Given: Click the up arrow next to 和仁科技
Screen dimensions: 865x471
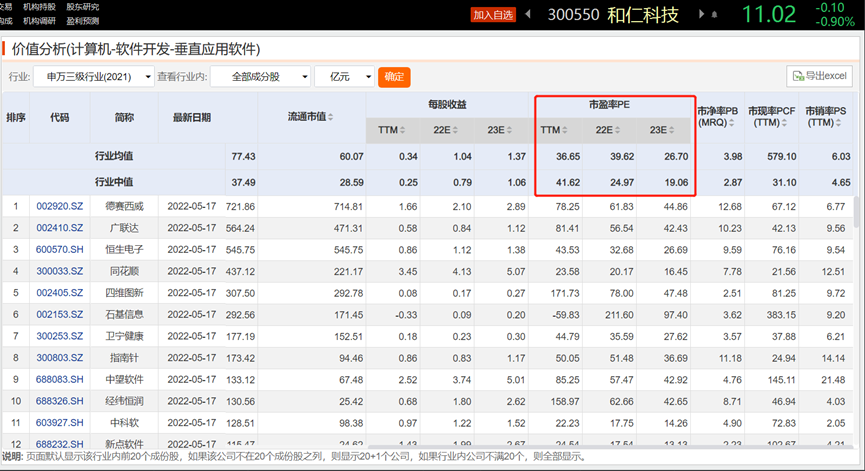Looking at the screenshot, I should pos(714,14).
